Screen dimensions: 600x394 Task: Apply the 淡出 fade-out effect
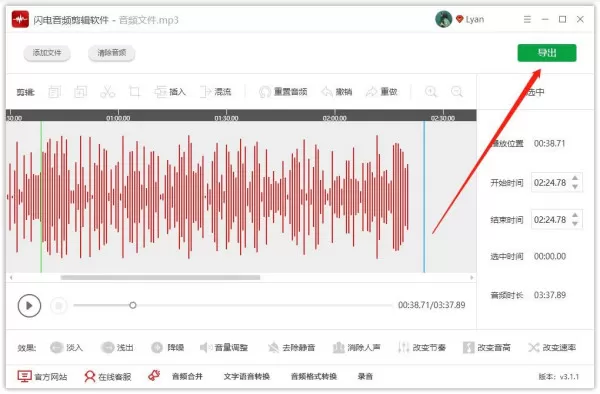pos(117,347)
